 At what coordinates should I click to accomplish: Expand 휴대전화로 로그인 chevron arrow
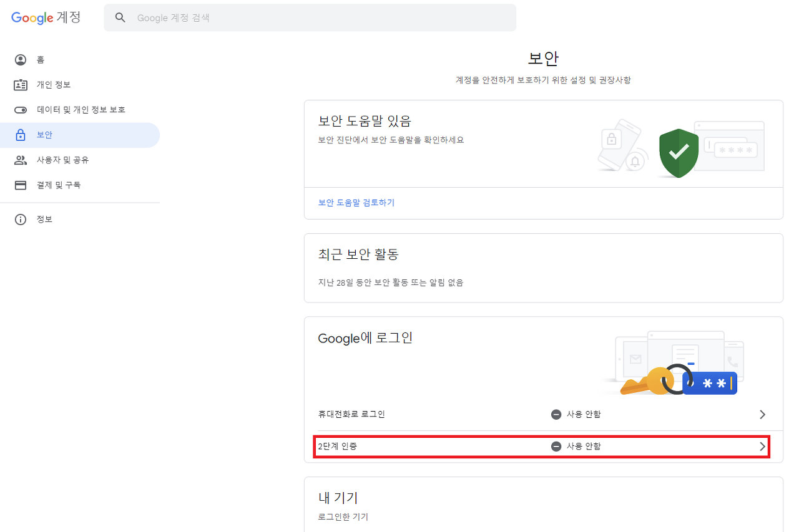pos(762,414)
